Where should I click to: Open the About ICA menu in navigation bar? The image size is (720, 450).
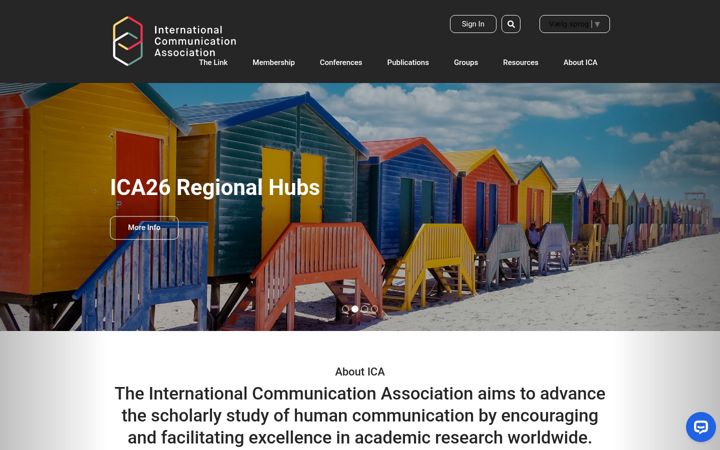pyautogui.click(x=580, y=62)
